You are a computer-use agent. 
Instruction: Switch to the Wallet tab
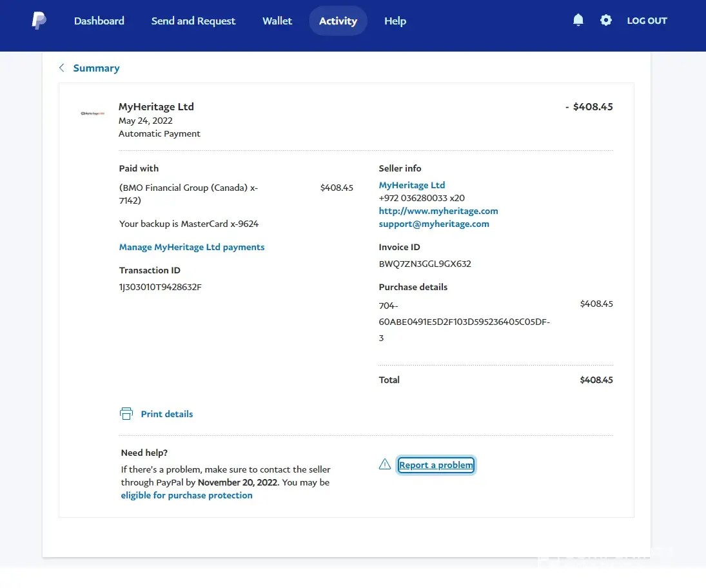(x=277, y=21)
